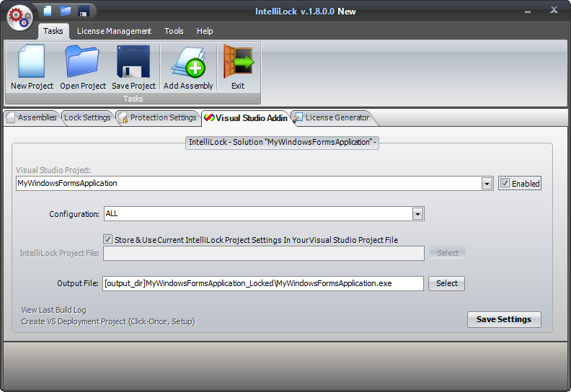Open the IntelliLock gear application menu

(20, 17)
